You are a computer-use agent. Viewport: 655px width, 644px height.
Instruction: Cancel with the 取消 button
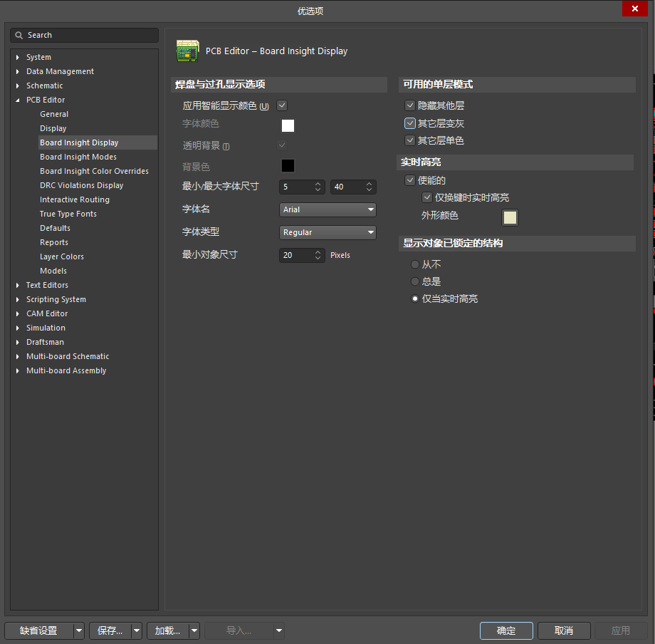(564, 630)
